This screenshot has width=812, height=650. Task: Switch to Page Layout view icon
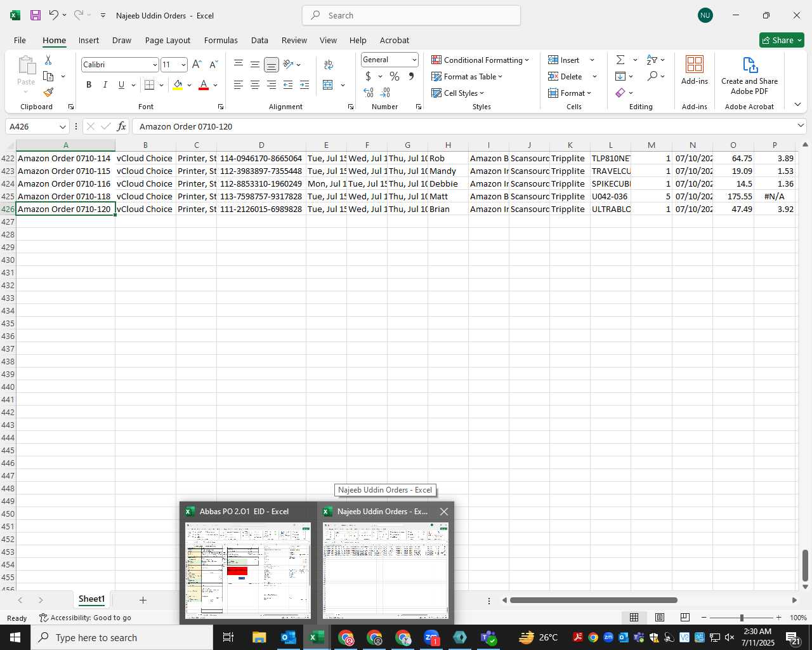click(x=660, y=617)
